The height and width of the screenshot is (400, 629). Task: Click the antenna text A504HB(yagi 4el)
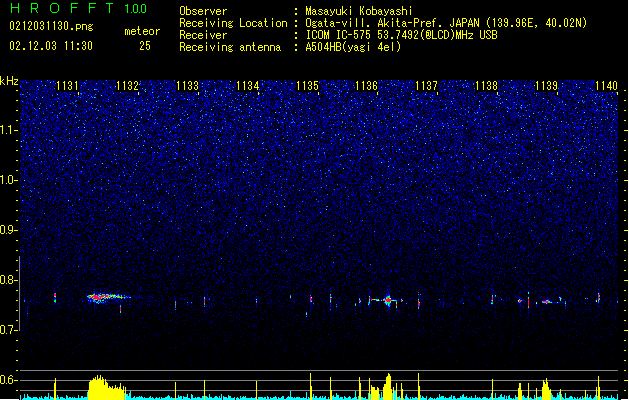coord(353,47)
